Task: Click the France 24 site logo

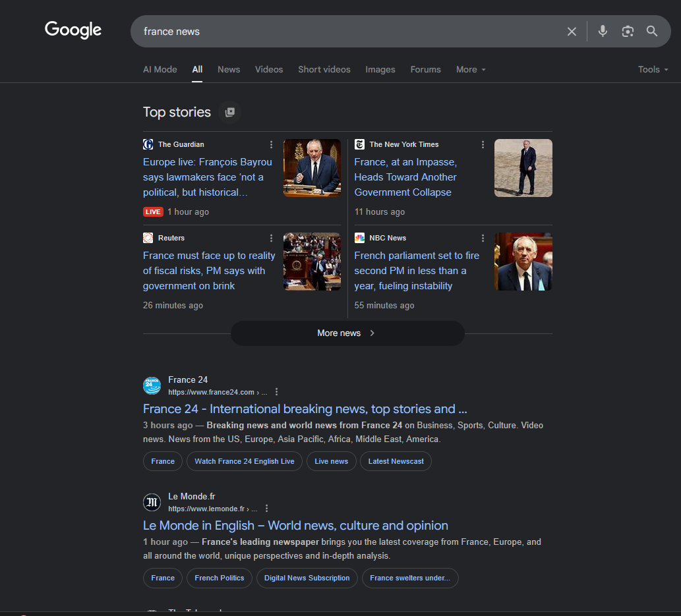Action: click(152, 385)
